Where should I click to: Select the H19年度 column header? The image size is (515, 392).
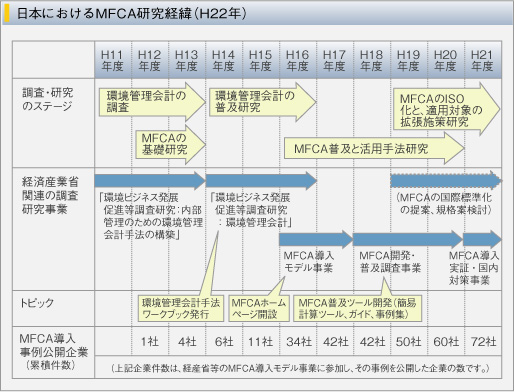(409, 60)
